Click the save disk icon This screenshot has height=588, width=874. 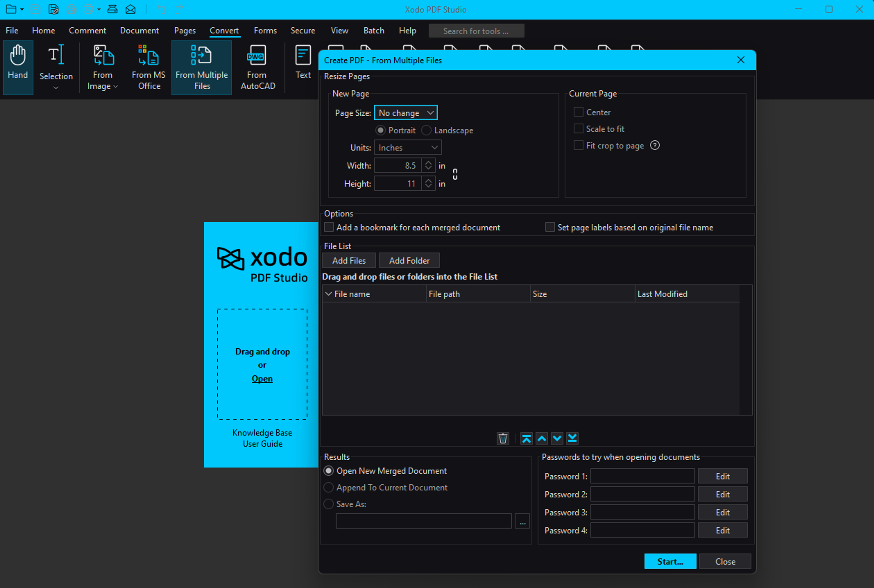(x=36, y=9)
